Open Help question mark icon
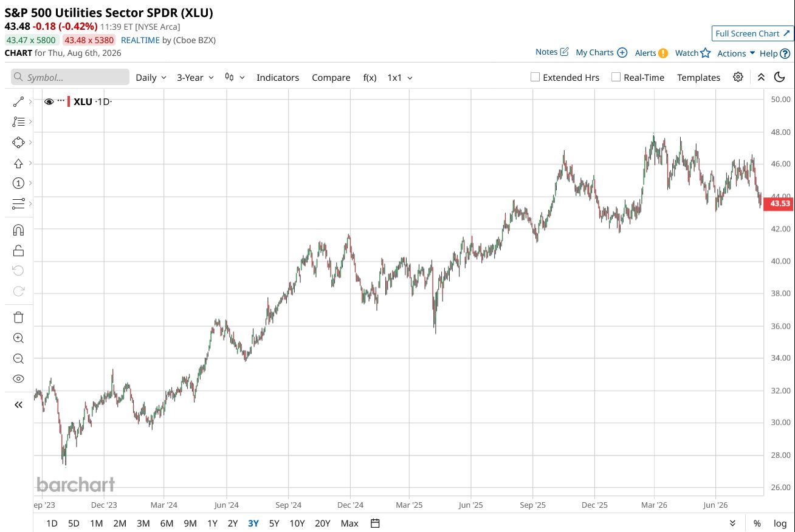This screenshot has width=795, height=532. [785, 53]
